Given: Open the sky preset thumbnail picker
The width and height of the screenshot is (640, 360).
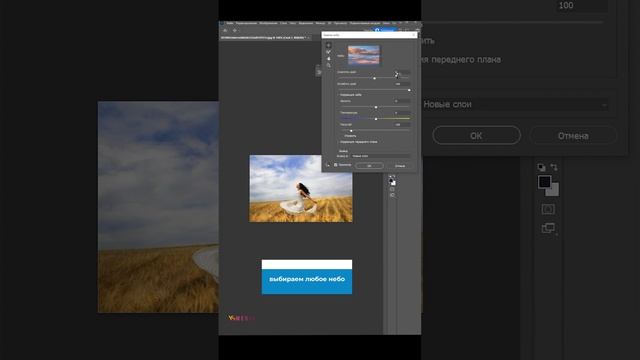Looking at the screenshot, I should click(364, 55).
